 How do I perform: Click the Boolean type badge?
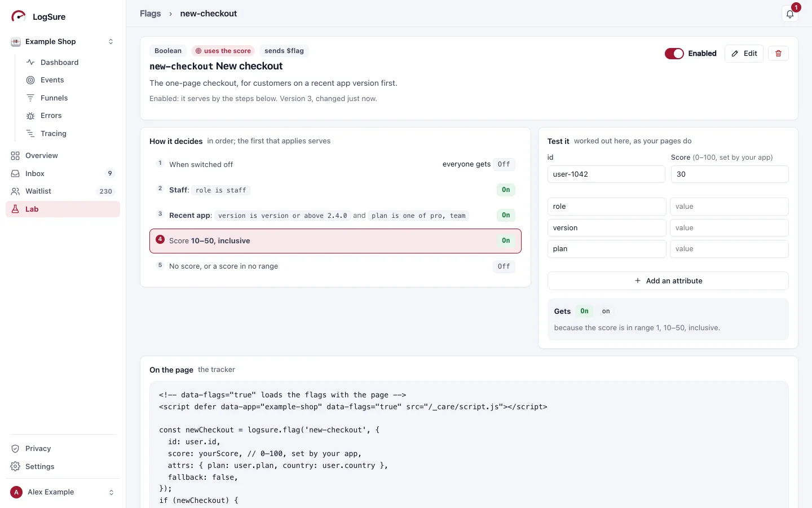point(168,51)
